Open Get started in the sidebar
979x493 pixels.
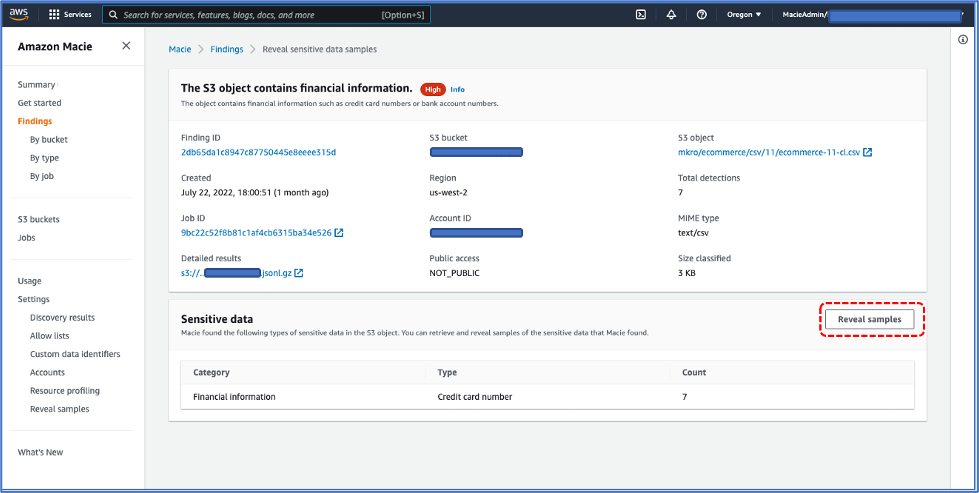[39, 103]
